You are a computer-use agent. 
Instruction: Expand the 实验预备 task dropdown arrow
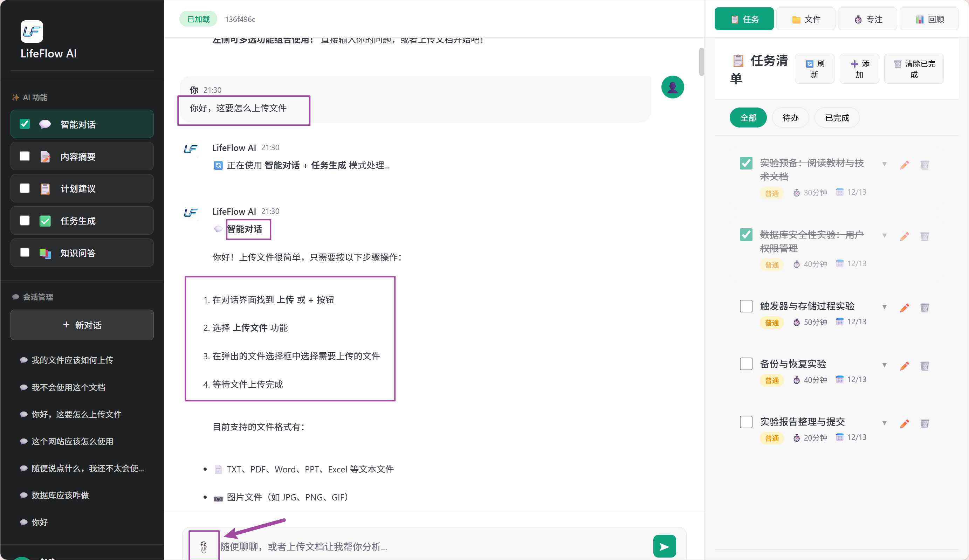pyautogui.click(x=884, y=164)
